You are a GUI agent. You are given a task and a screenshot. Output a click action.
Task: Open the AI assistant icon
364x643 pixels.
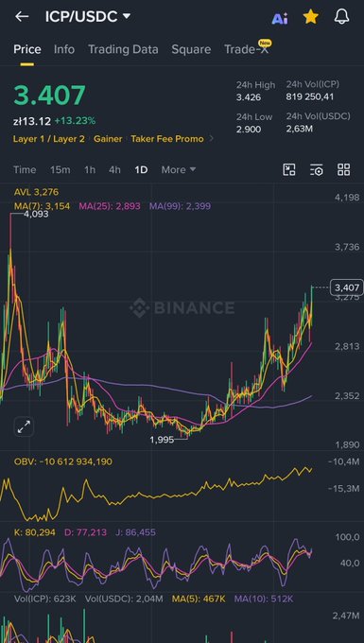[280, 18]
